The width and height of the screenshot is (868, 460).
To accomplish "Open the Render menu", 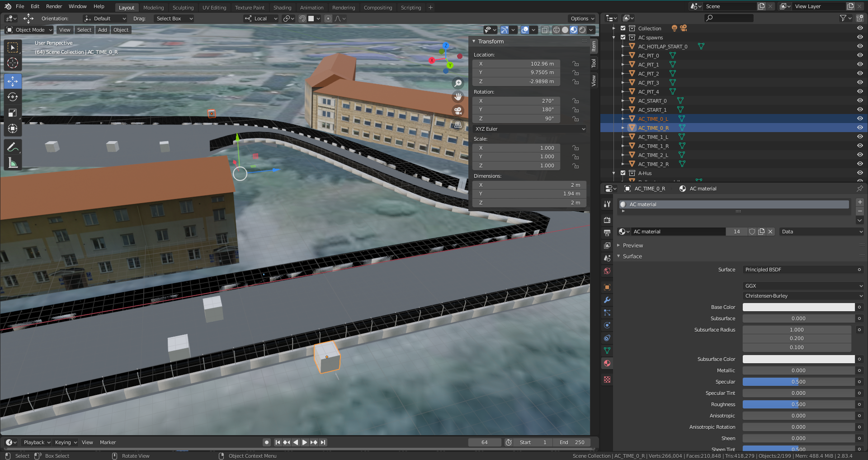I will (54, 6).
